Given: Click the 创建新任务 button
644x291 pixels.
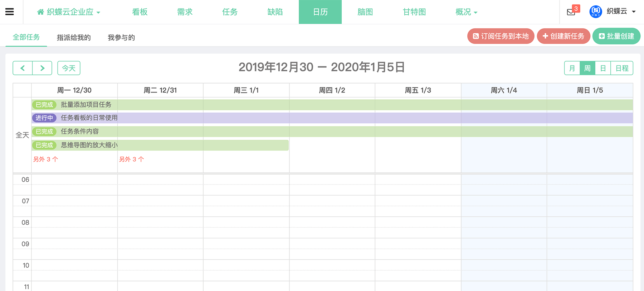Looking at the screenshot, I should pos(563,36).
